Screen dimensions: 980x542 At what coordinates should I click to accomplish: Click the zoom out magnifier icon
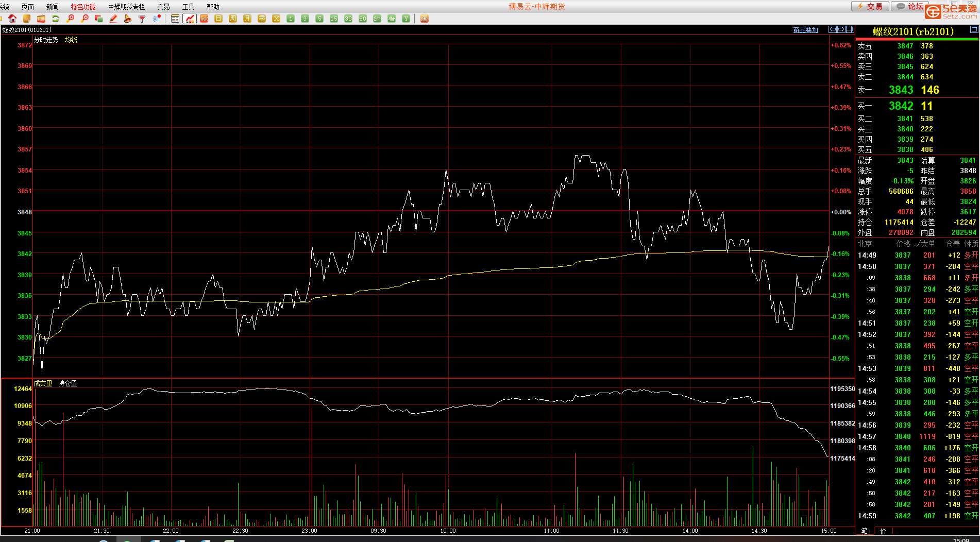[x=85, y=19]
